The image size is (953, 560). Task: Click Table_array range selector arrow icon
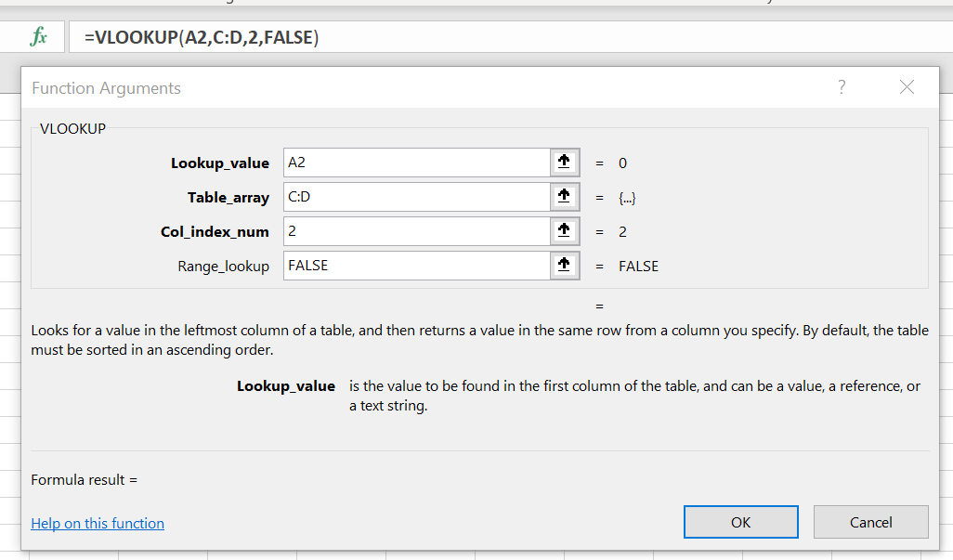565,197
